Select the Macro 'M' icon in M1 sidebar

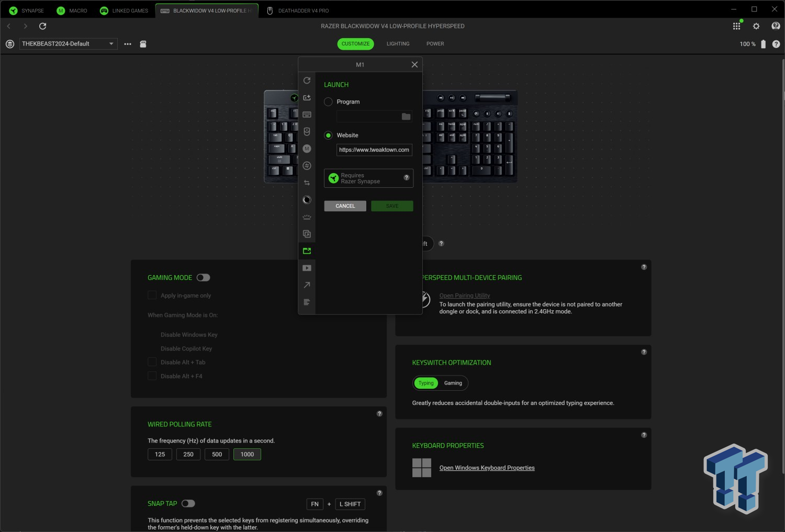tap(307, 149)
